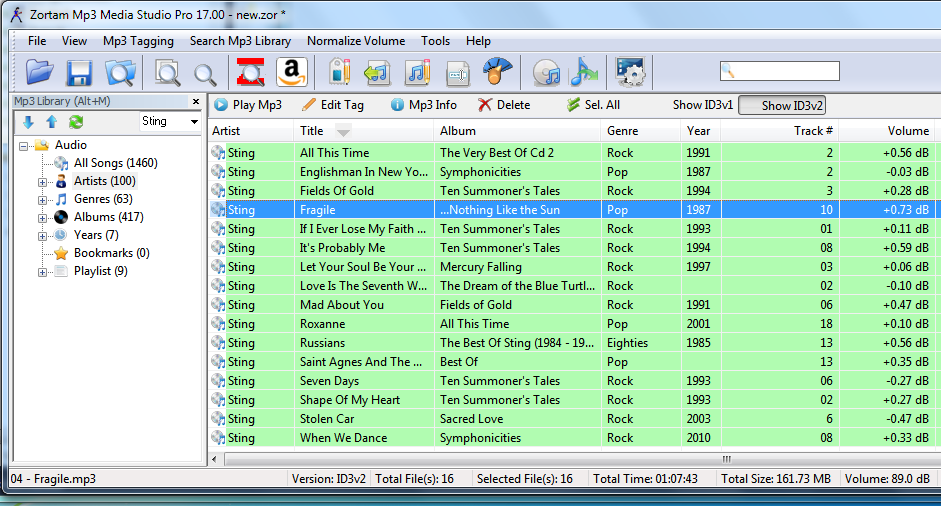Click the documents with magnifier toolbar icon
Viewport: 941px width, 506px height.
(x=167, y=73)
